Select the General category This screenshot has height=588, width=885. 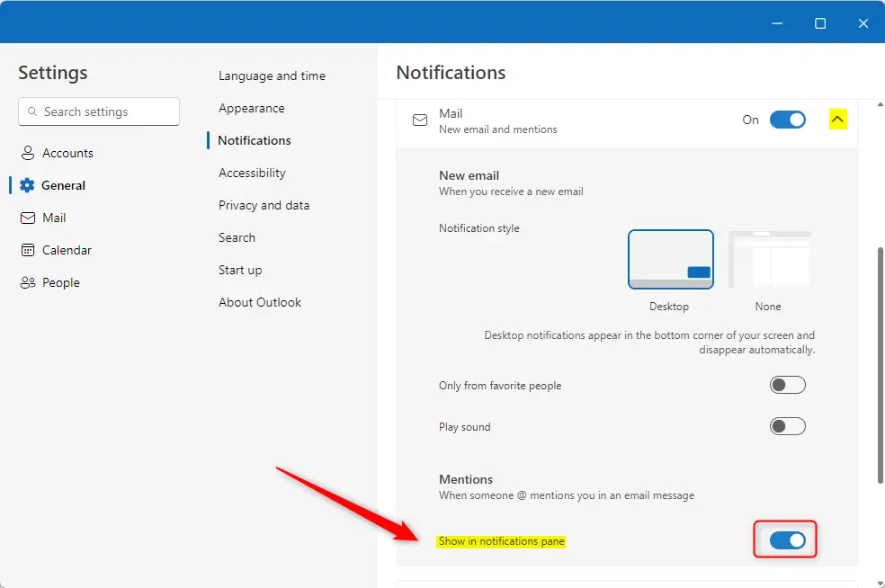(63, 185)
